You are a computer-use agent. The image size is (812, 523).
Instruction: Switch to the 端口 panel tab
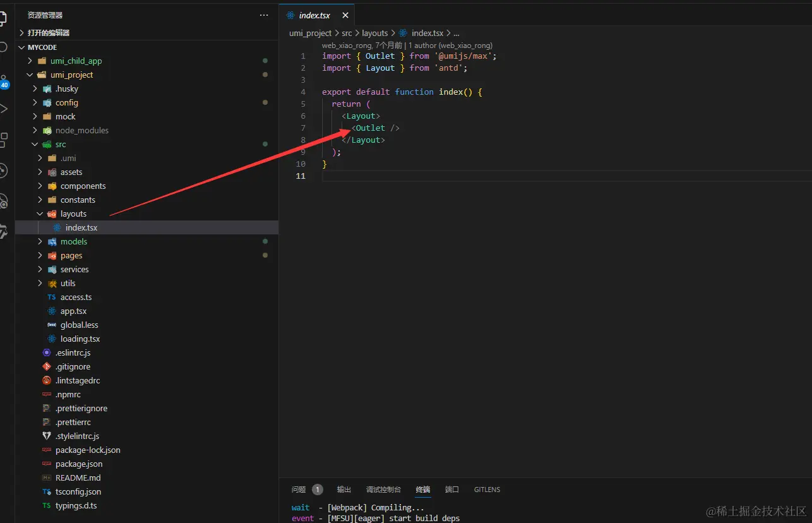pos(452,490)
